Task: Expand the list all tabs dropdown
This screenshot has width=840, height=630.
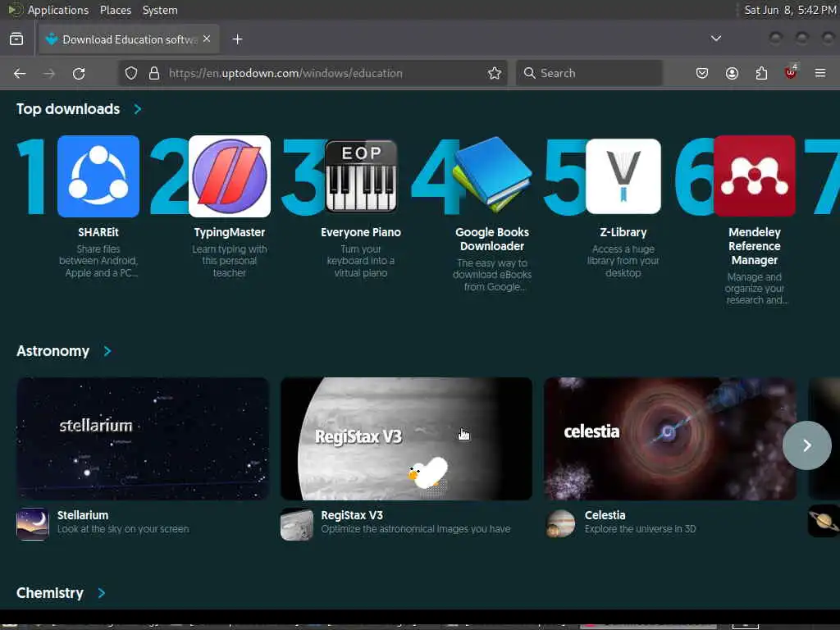Action: (715, 39)
